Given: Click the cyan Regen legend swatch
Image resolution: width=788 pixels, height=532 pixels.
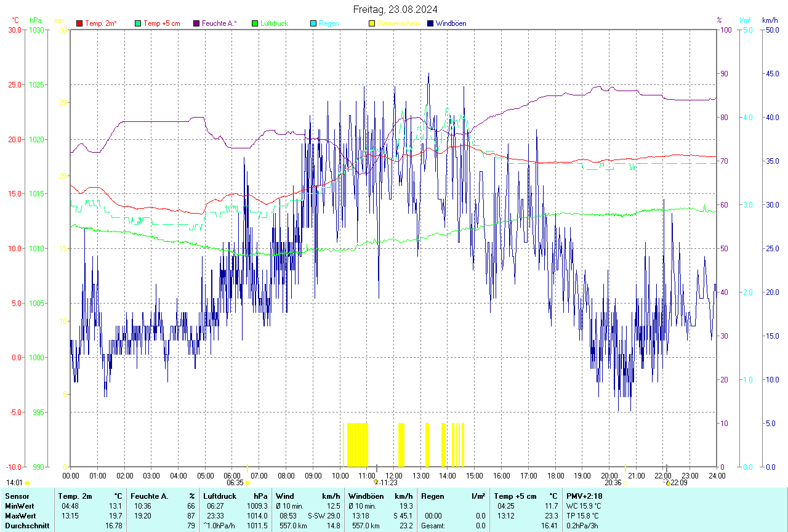Looking at the screenshot, I should [x=313, y=23].
